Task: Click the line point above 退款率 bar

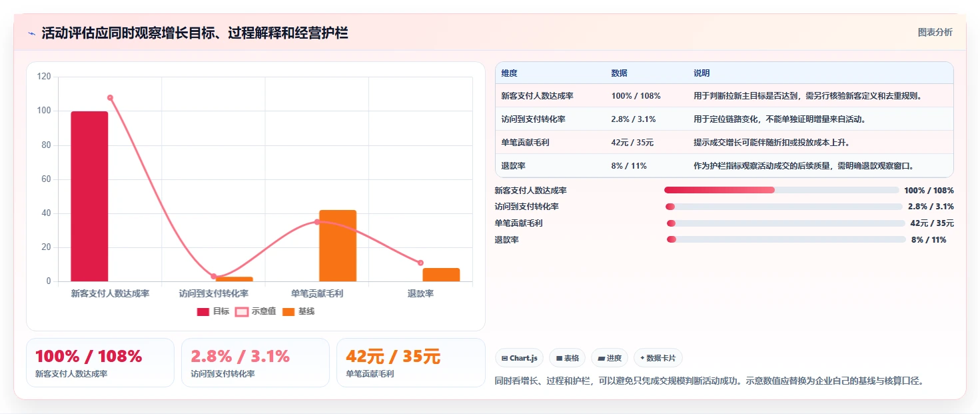Action: 420,263
